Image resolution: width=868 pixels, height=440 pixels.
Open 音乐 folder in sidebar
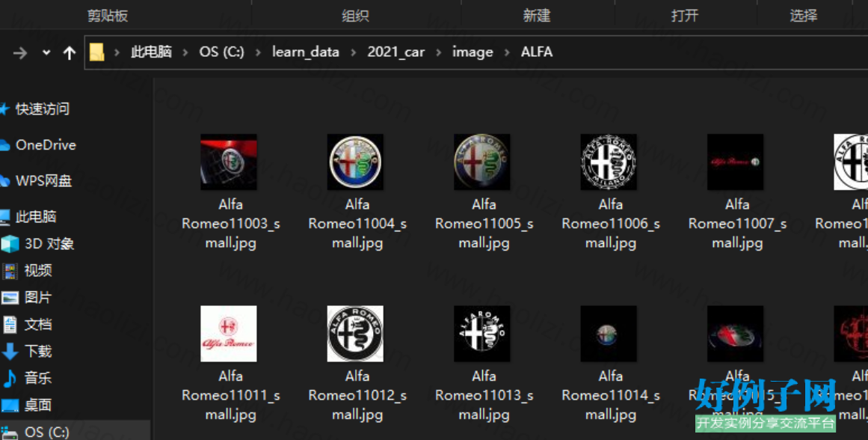(x=37, y=378)
